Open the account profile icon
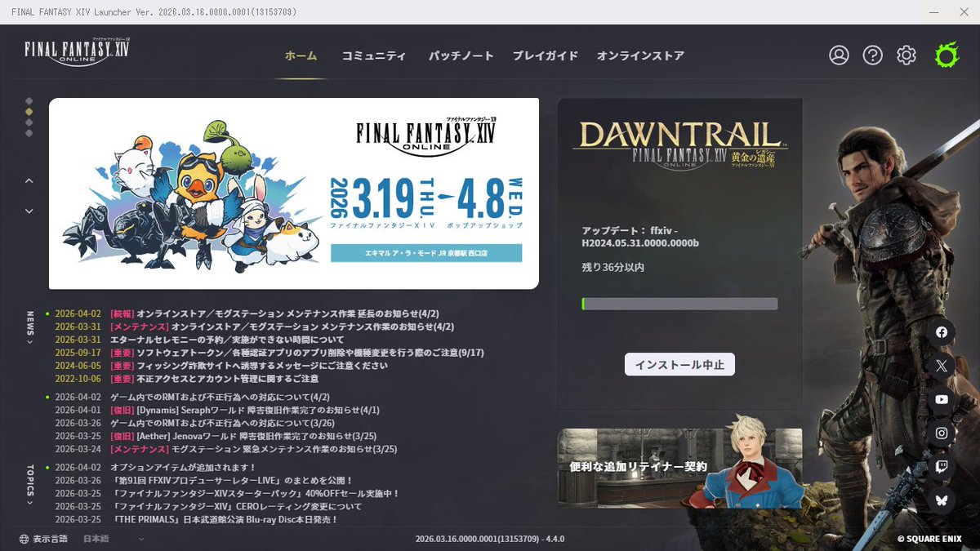Image resolution: width=980 pixels, height=551 pixels. (x=839, y=55)
